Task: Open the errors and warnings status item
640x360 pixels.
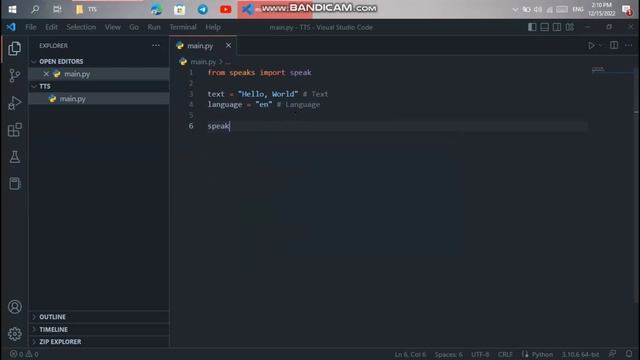Action: tap(24, 354)
